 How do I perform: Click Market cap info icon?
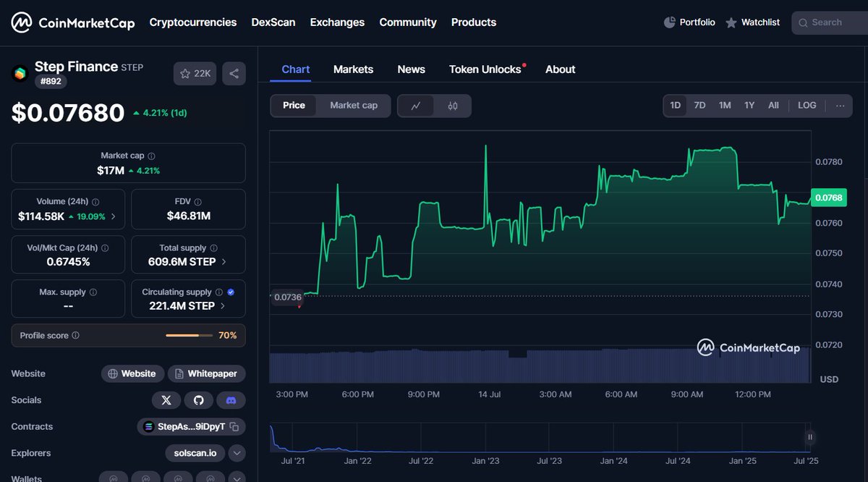tap(151, 156)
